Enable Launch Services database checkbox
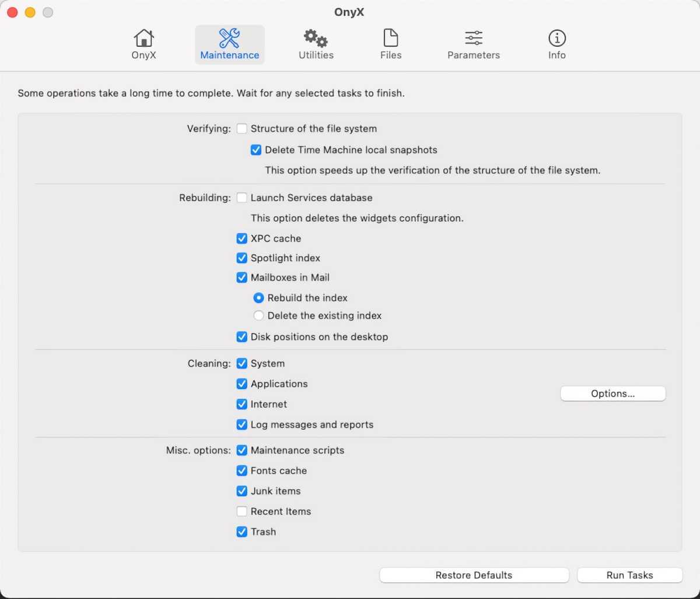The width and height of the screenshot is (700, 599). pos(242,198)
